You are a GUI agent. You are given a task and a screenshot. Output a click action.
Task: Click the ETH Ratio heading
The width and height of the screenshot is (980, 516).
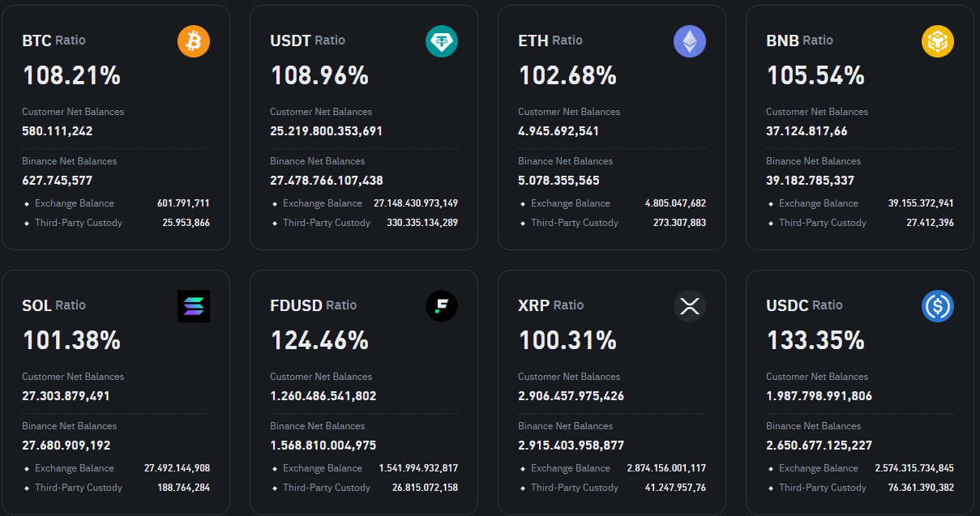coord(550,41)
